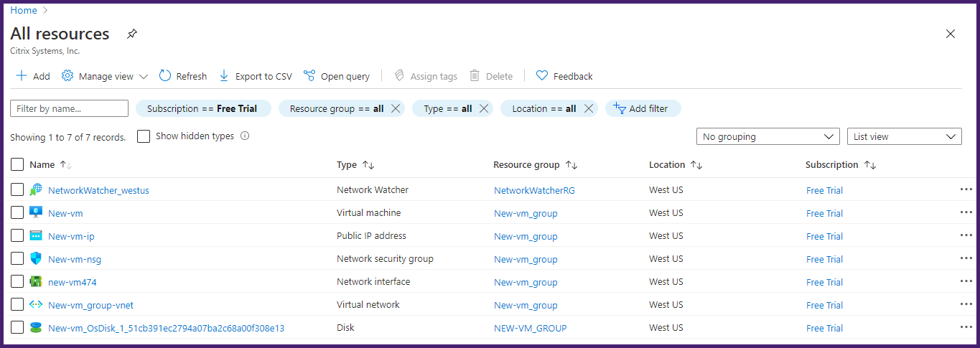This screenshot has height=348, width=980.
Task: Open the New-vm-nsg resource
Action: coord(75,259)
